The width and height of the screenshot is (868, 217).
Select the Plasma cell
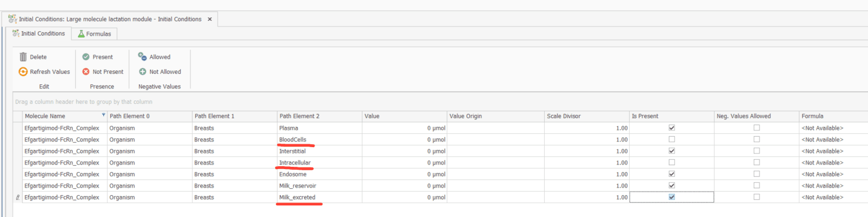tap(319, 128)
